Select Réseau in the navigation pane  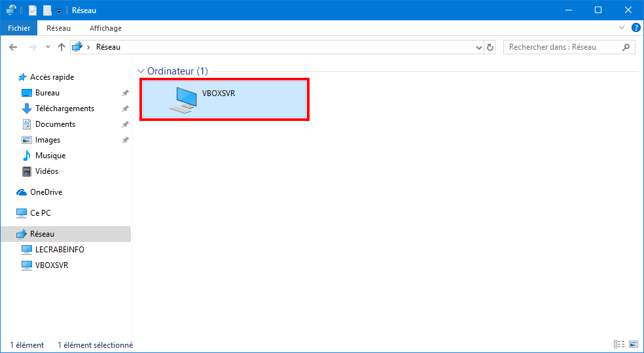(65, 234)
